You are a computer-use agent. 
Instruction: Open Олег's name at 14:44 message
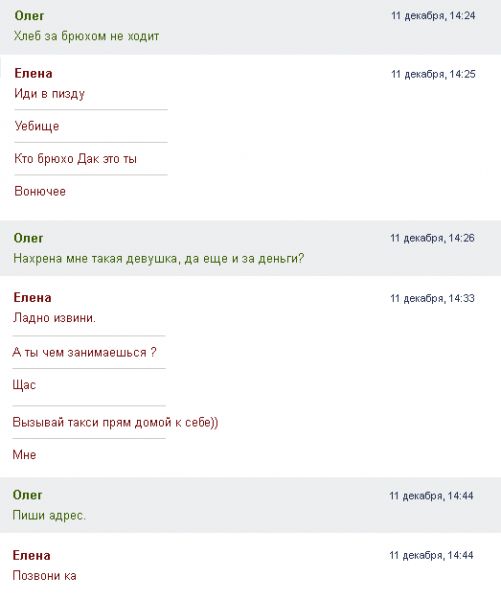coord(28,495)
